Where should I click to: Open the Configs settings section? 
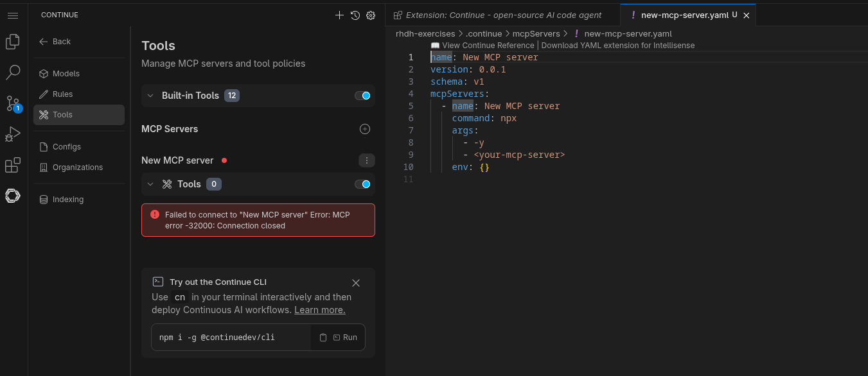(x=79, y=147)
